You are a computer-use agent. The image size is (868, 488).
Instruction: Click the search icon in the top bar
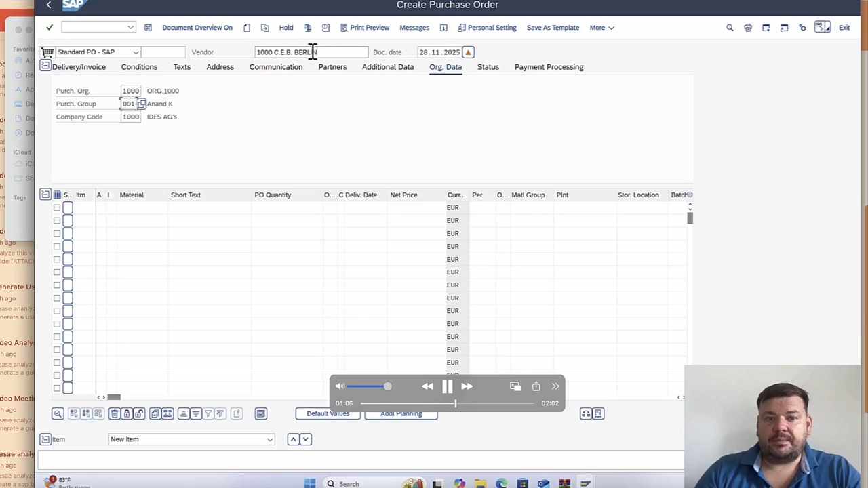[730, 27]
